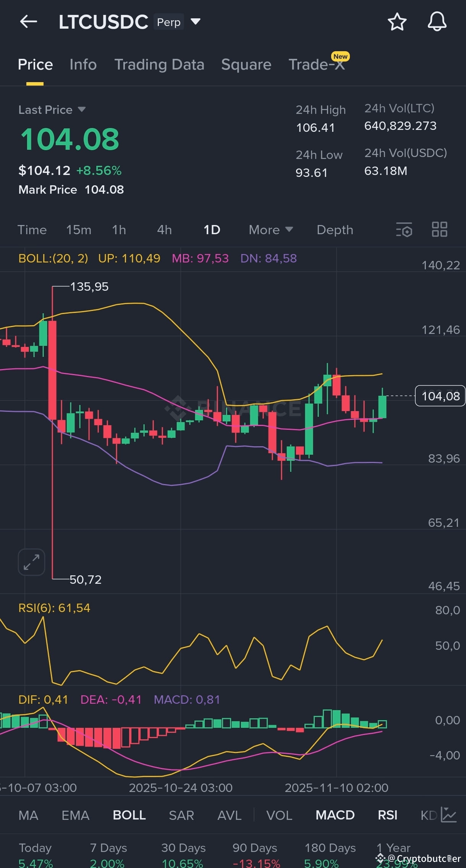Screen dimensions: 466x868
Task: Tap the Binance logo near Cryptobutcher watermark
Action: click(x=380, y=858)
